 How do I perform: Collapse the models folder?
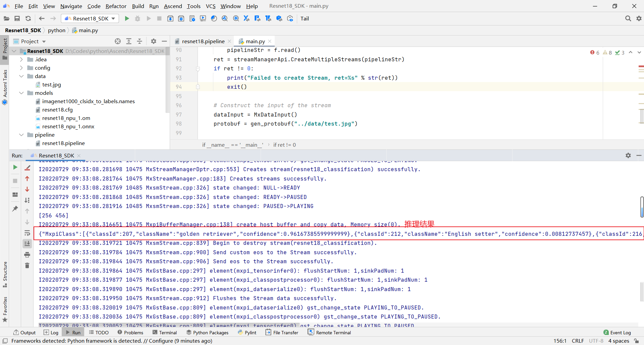pyautogui.click(x=21, y=93)
